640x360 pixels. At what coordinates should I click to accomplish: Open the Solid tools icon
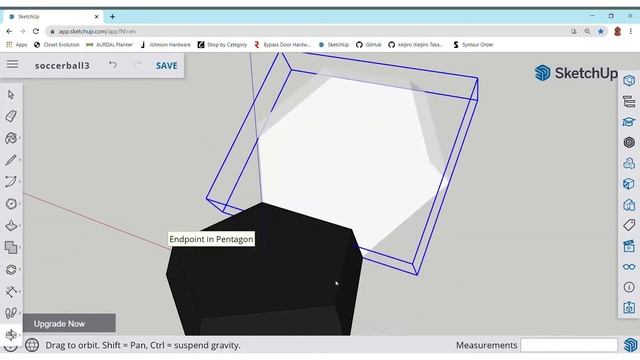[11, 247]
